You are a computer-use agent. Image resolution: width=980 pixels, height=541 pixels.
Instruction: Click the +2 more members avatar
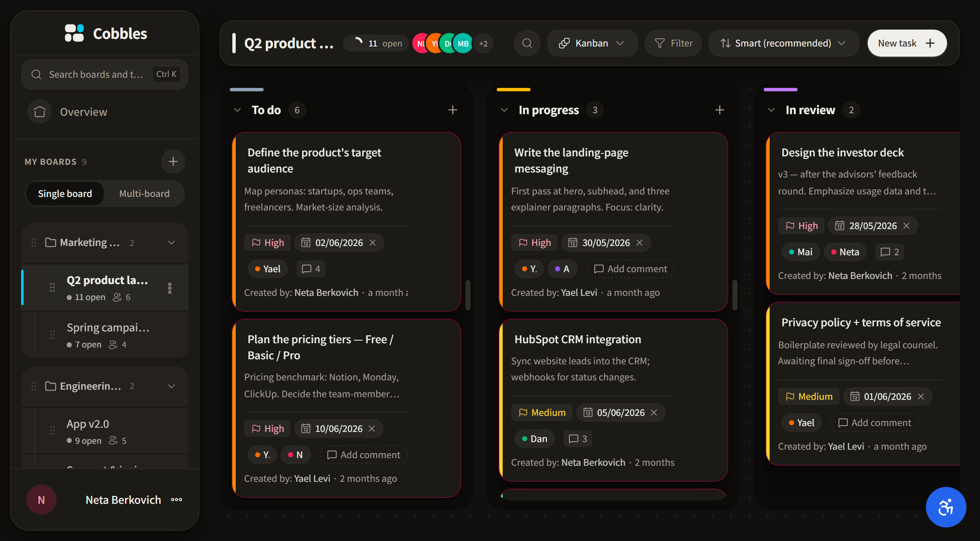tap(483, 43)
